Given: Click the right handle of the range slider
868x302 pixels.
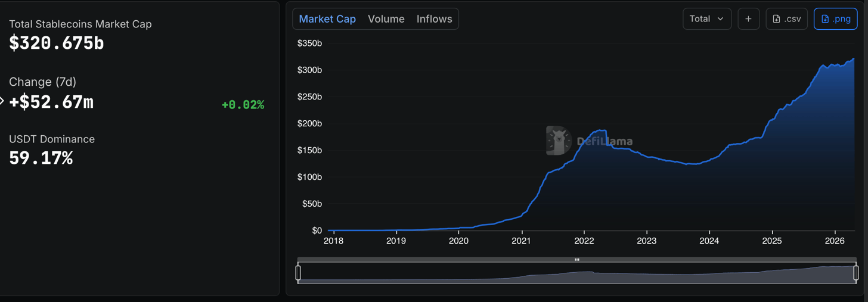Looking at the screenshot, I should (x=855, y=273).
